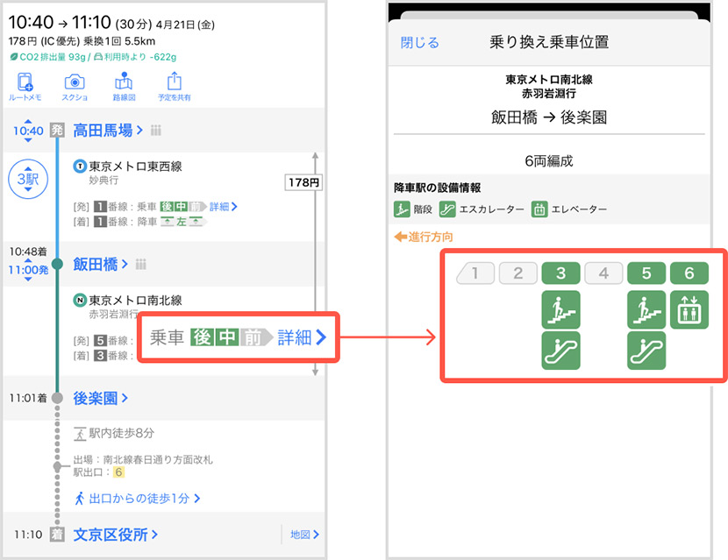Tap the エレベーター legend icon

[x=539, y=209]
